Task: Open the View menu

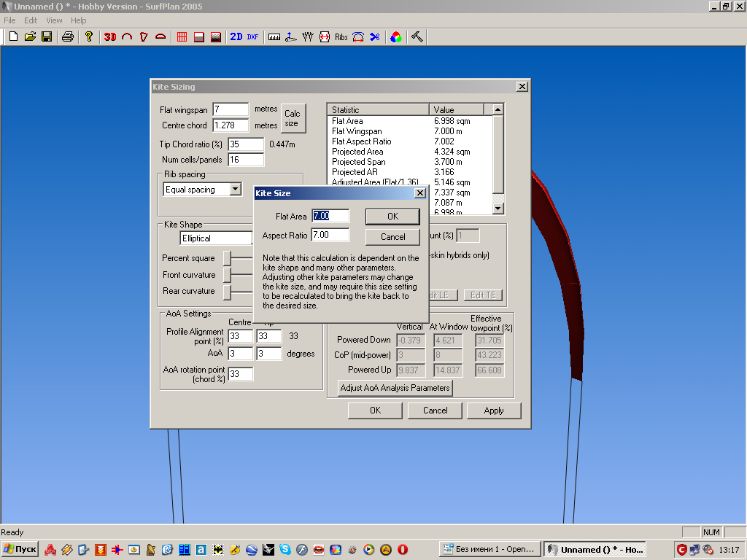Action: click(x=54, y=20)
